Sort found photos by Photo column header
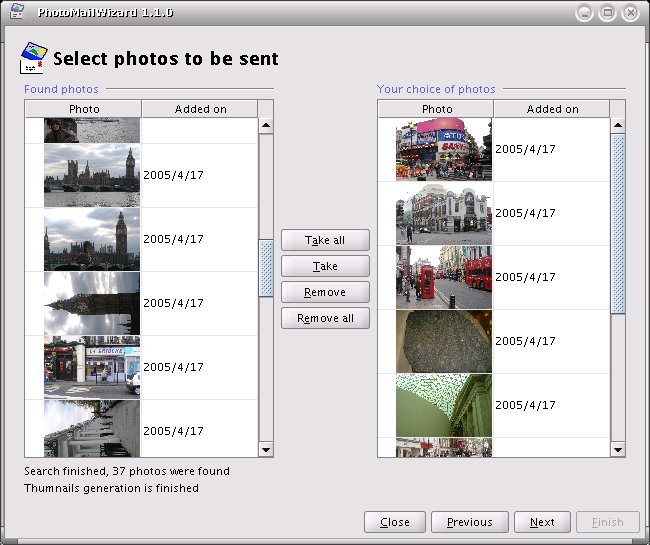 pyautogui.click(x=84, y=109)
